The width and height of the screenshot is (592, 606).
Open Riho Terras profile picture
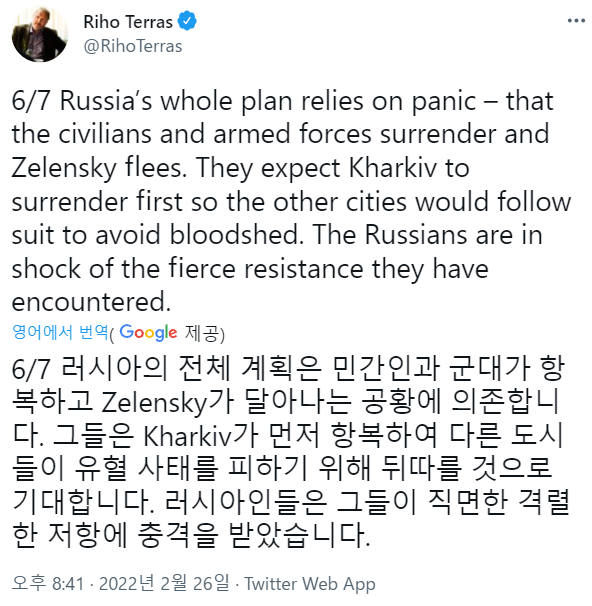[40, 34]
